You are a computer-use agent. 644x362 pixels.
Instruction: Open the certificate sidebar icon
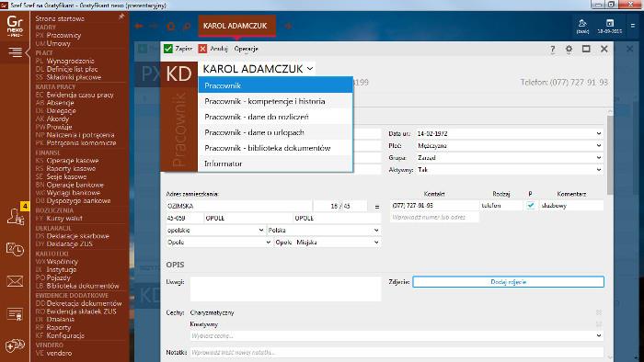[x=16, y=314]
